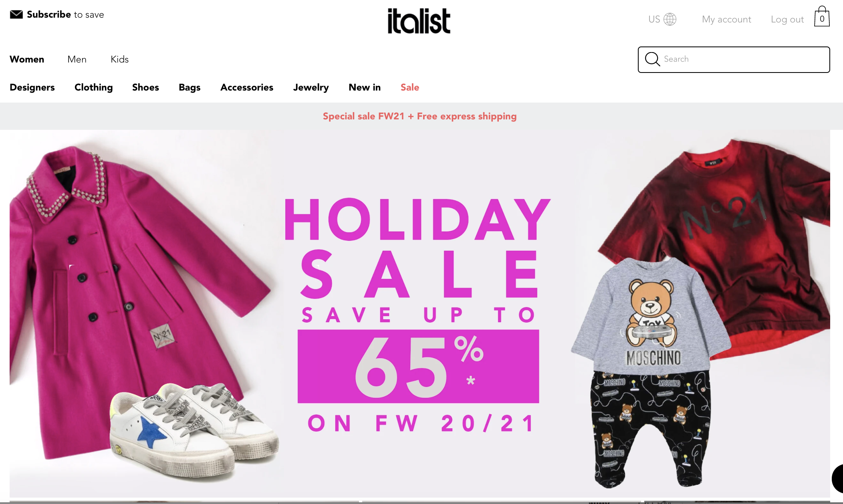Open the black chat bubble widget
Image resolution: width=843 pixels, height=504 pixels.
(837, 478)
